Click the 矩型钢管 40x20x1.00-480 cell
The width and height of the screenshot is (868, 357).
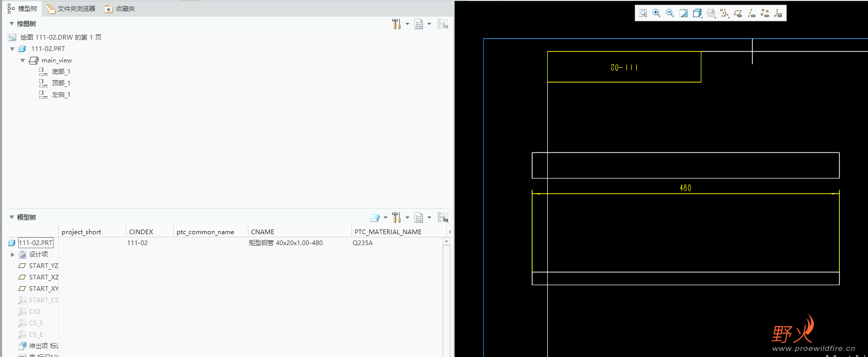coord(286,243)
